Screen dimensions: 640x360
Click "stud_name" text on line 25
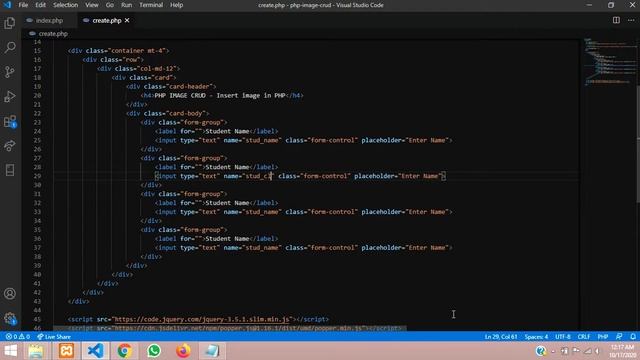pyautogui.click(x=262, y=140)
